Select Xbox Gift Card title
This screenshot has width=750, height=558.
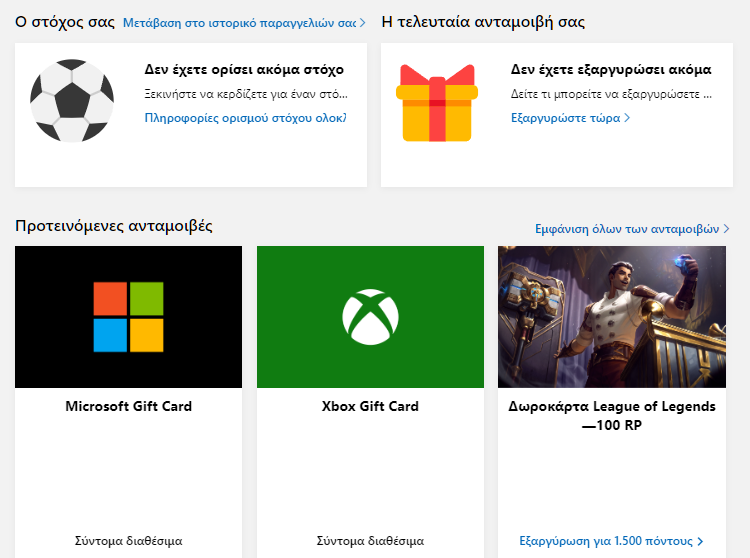pos(370,406)
